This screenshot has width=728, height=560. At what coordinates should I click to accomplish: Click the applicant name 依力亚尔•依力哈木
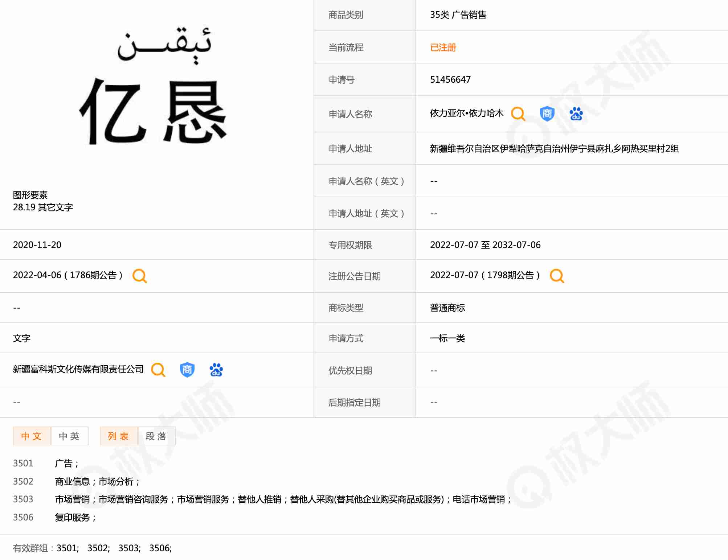[466, 114]
